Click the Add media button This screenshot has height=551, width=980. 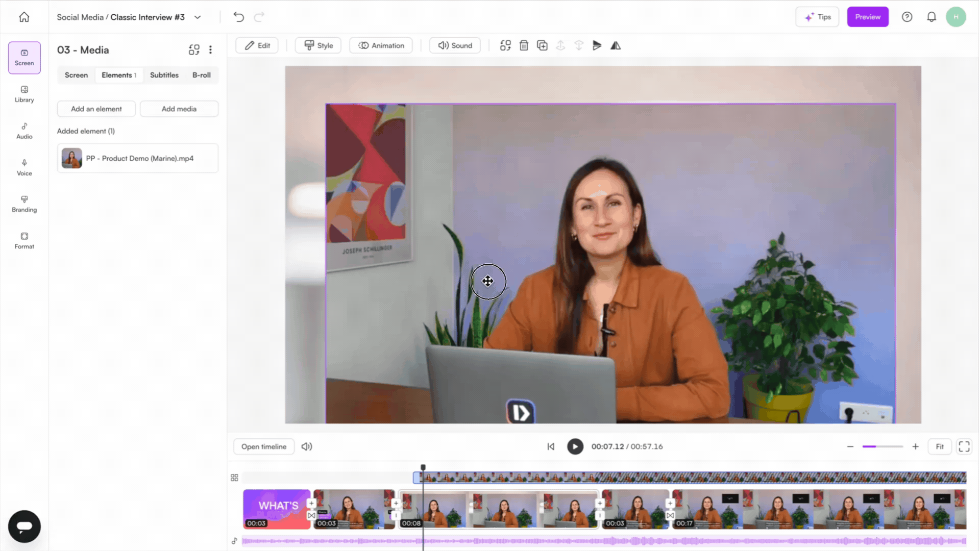point(179,109)
